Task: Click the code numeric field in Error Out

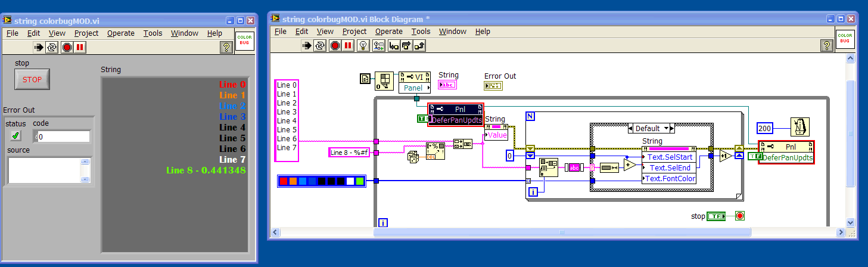Action: 63,137
